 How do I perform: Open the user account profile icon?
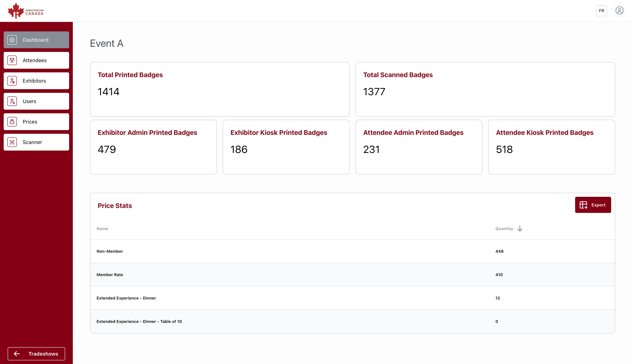[620, 11]
